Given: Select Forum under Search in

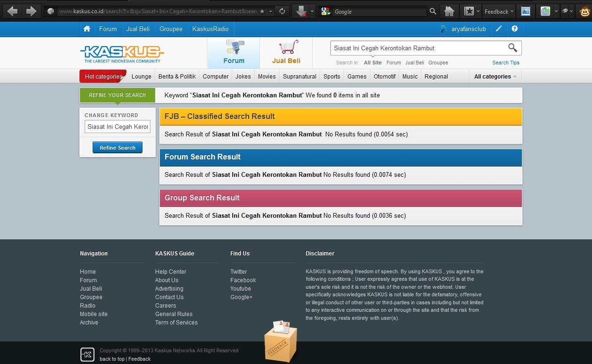Looking at the screenshot, I should point(394,63).
